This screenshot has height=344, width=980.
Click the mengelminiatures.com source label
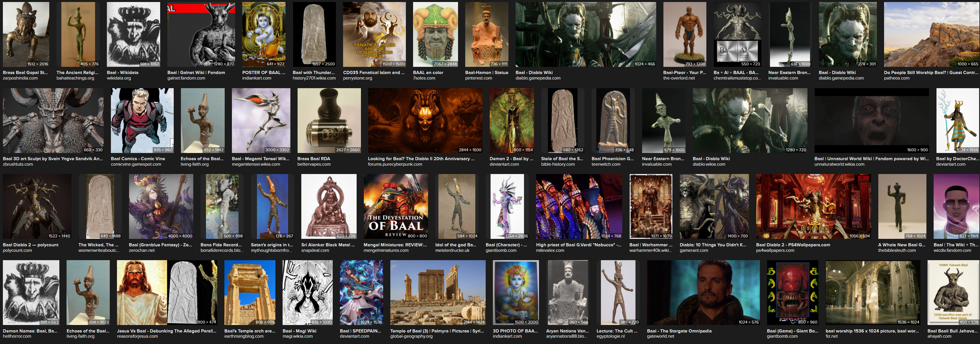coord(386,250)
